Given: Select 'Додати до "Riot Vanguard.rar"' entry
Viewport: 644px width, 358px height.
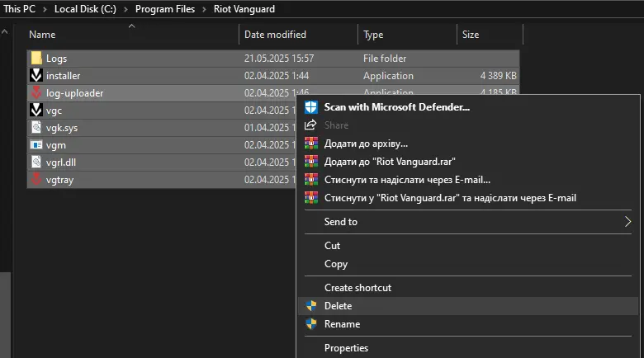Looking at the screenshot, I should tap(468, 162).
